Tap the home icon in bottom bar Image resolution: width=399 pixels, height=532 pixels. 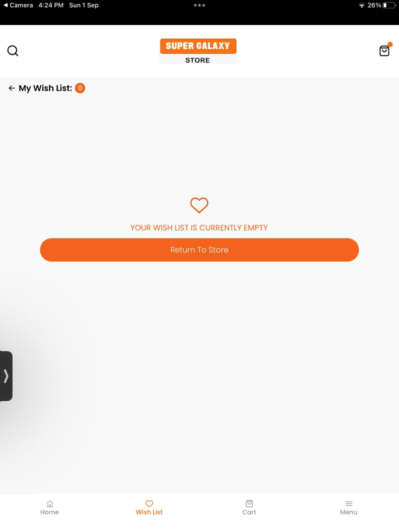[x=50, y=504]
